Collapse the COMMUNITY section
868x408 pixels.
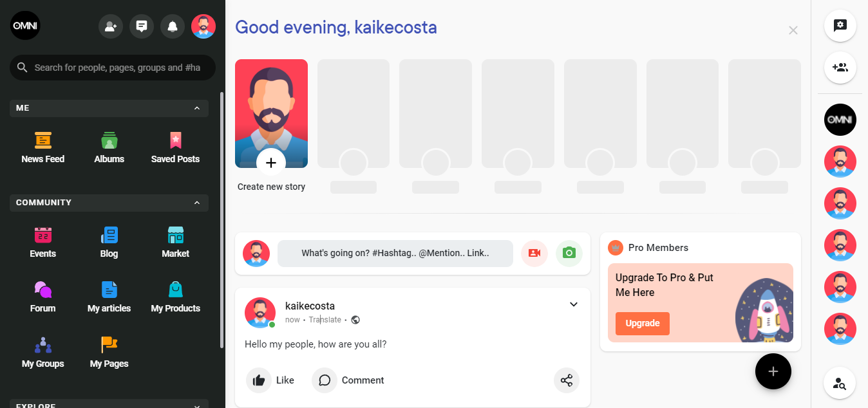(x=197, y=203)
